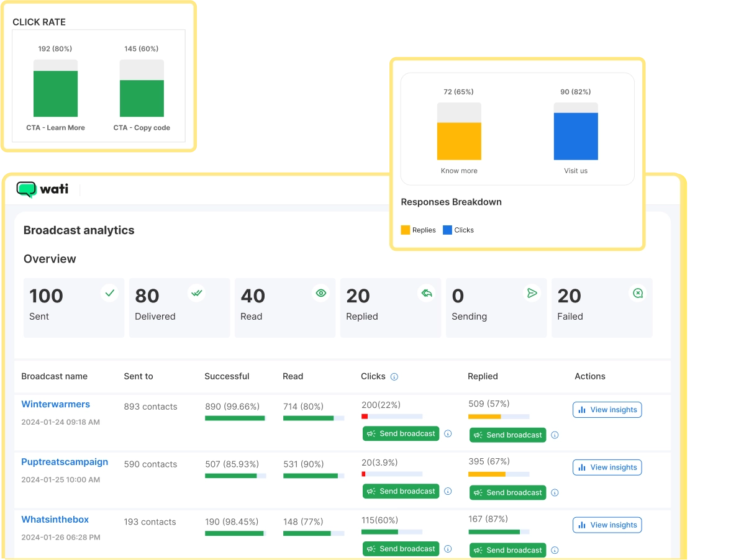The width and height of the screenshot is (731, 560).
Task: Click the Sending paper plane icon
Action: 532,293
